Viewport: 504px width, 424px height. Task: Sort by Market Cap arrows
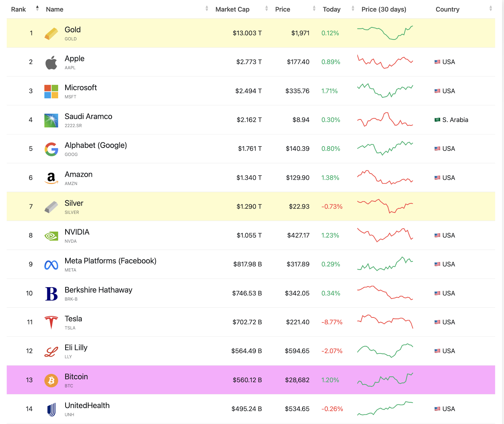click(266, 8)
